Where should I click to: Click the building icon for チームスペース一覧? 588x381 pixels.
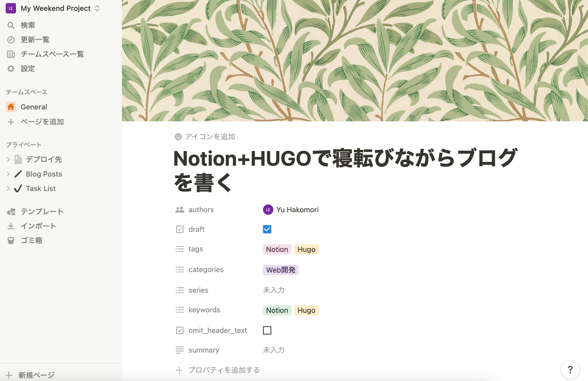click(x=11, y=54)
